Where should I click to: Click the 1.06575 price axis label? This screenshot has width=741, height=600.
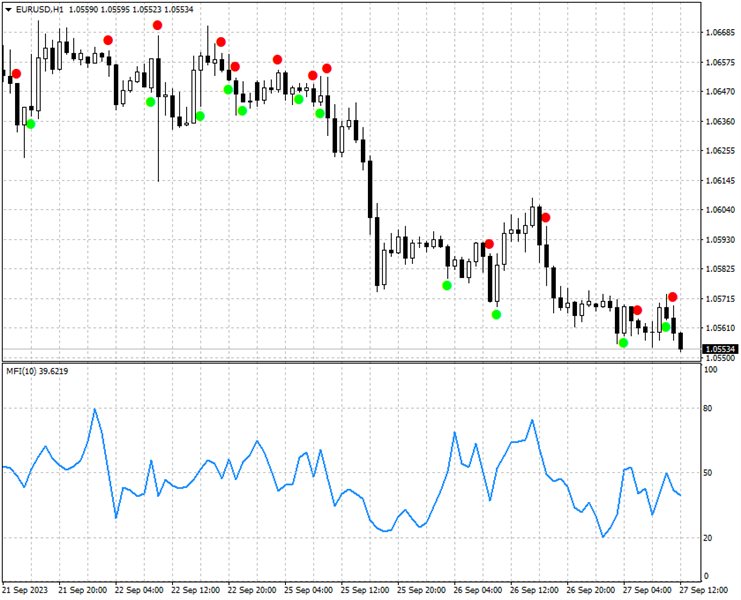pos(720,62)
